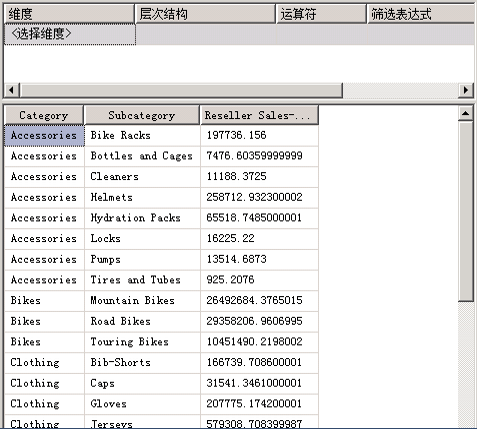
Task: Click the filter pane right scroll arrow
Action: (x=466, y=90)
